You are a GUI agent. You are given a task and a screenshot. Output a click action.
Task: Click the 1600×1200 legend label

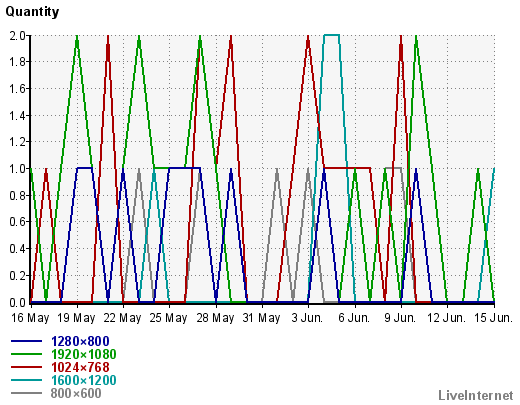pos(84,380)
